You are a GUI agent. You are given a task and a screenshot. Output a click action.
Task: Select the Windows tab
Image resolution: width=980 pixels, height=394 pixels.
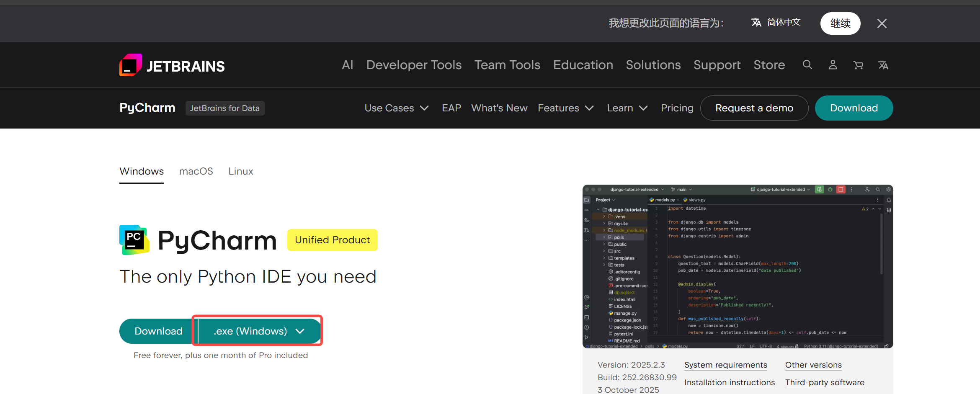(x=142, y=171)
